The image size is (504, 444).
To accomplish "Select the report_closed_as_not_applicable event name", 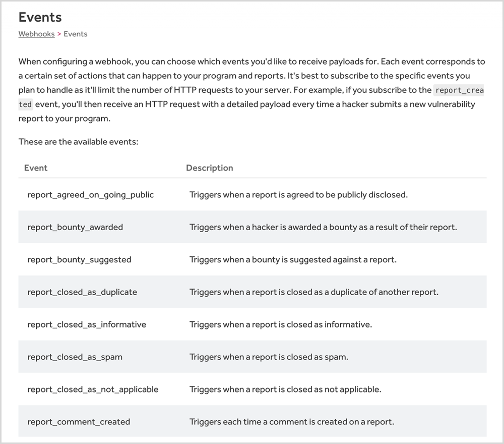I will click(93, 390).
